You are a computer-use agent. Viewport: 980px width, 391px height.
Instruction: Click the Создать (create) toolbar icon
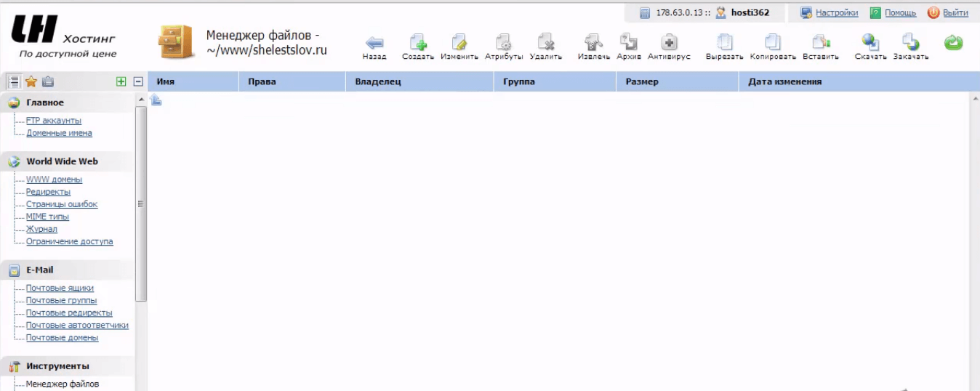coord(418,43)
